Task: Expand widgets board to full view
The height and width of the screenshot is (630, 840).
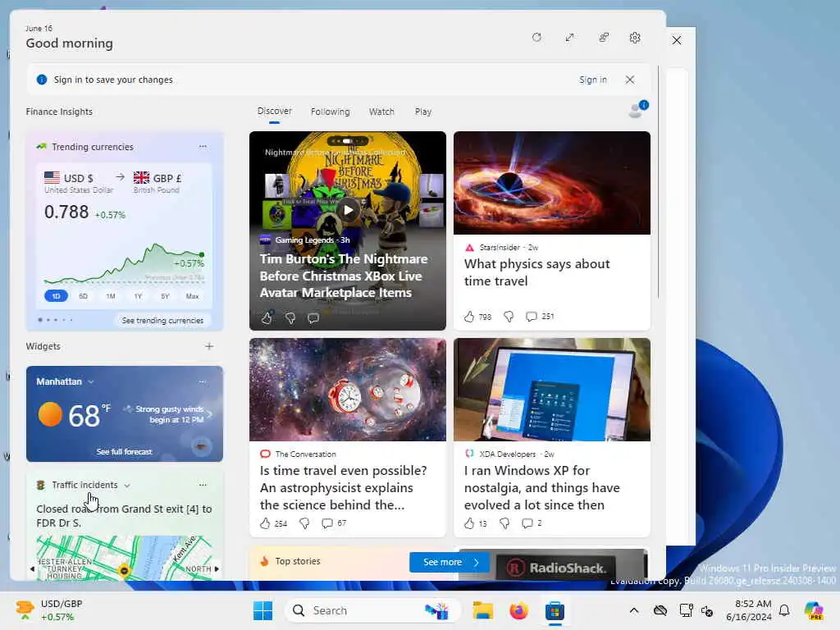Action: [x=569, y=38]
